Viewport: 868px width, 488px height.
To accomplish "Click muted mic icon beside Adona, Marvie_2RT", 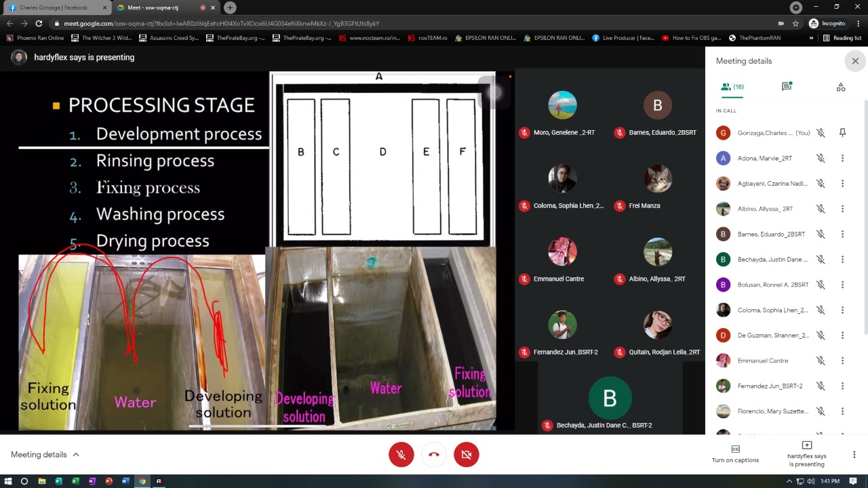I will tap(821, 158).
